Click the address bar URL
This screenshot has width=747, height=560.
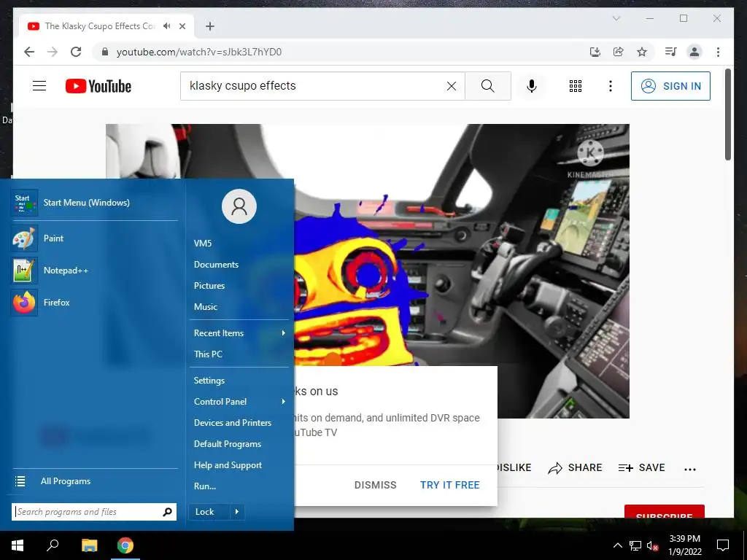point(199,52)
